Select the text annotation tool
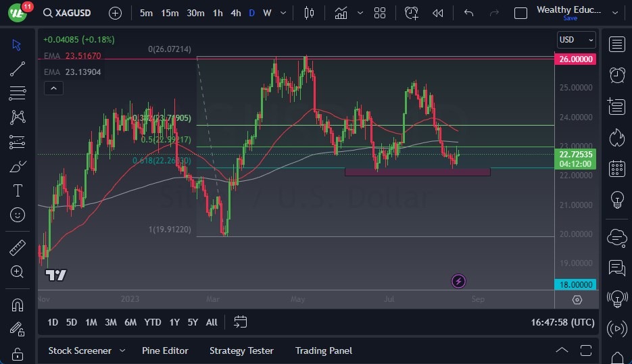Image resolution: width=632 pixels, height=364 pixels. point(18,191)
